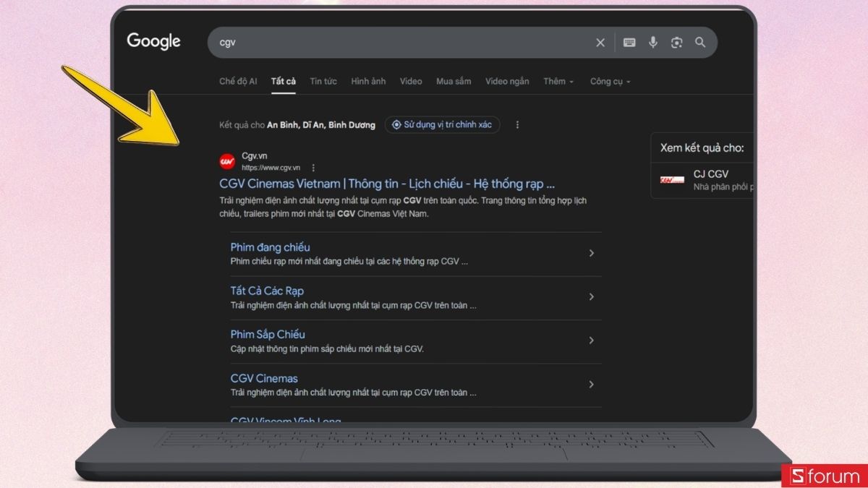Open the Phim đang chiếu sitelink

coord(270,247)
